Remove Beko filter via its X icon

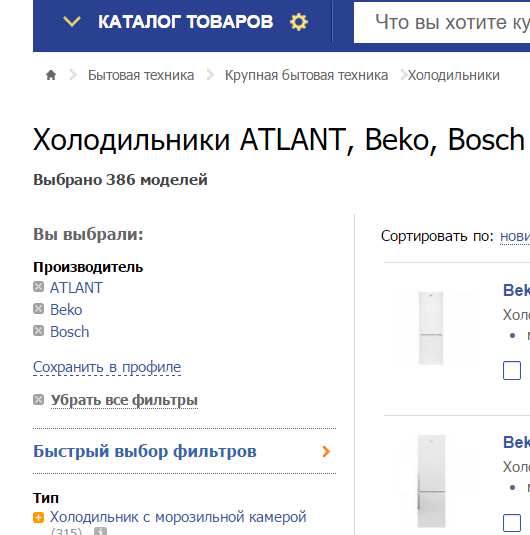coord(39,309)
